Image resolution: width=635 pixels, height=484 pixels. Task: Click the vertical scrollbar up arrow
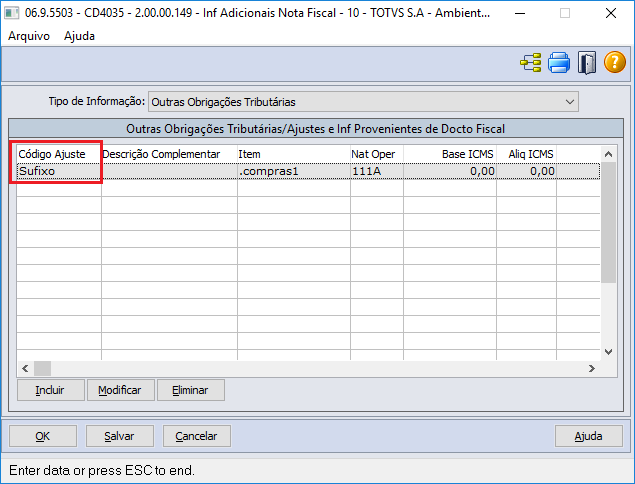(608, 154)
